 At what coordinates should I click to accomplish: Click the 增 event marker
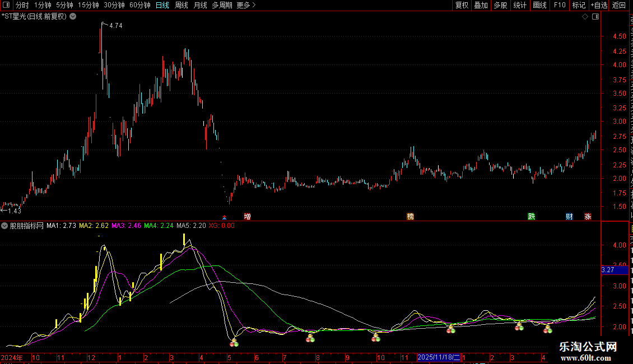[x=248, y=216]
